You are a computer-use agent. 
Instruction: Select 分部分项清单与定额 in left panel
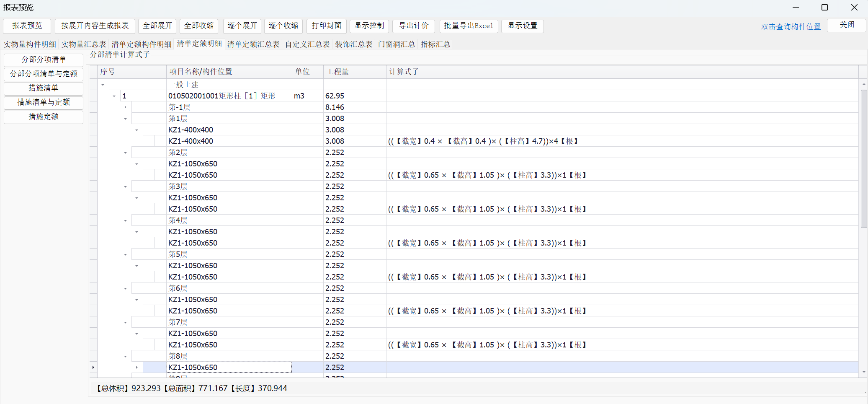point(44,74)
